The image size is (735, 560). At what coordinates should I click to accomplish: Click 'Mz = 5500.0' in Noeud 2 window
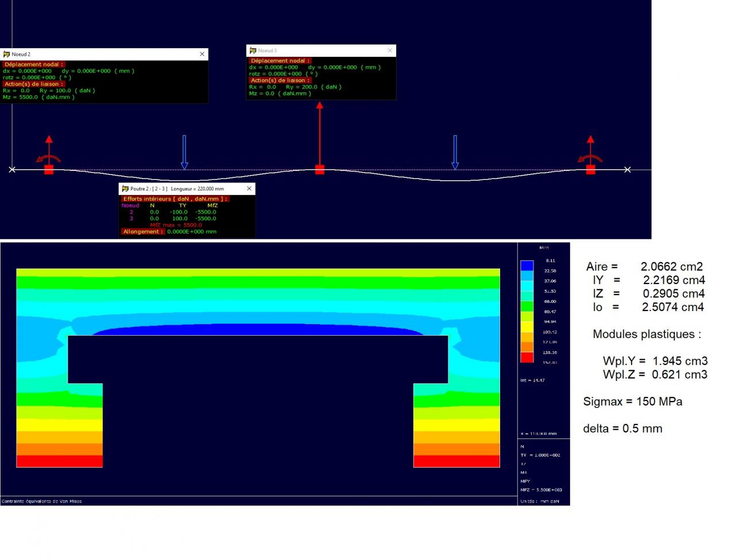(21, 97)
